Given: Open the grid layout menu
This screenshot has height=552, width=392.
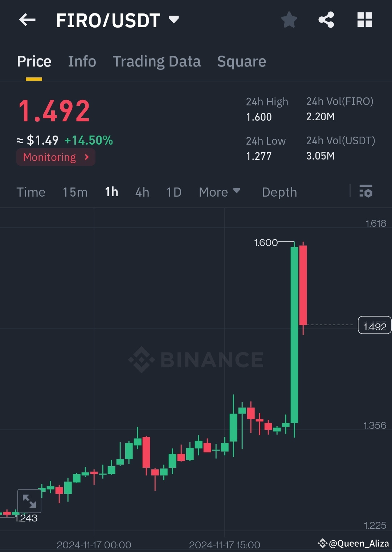Looking at the screenshot, I should tap(364, 20).
